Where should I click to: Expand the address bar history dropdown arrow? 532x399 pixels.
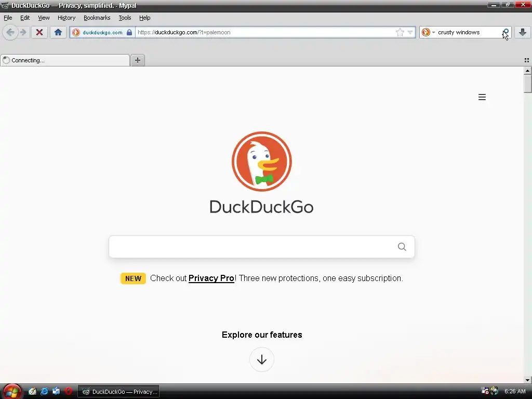(410, 33)
